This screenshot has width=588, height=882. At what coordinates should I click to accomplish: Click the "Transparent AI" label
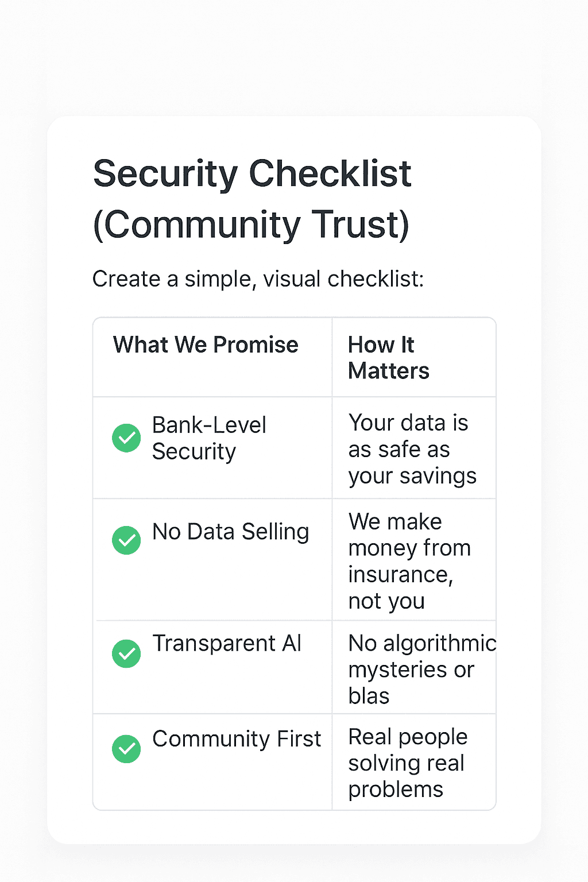227,644
